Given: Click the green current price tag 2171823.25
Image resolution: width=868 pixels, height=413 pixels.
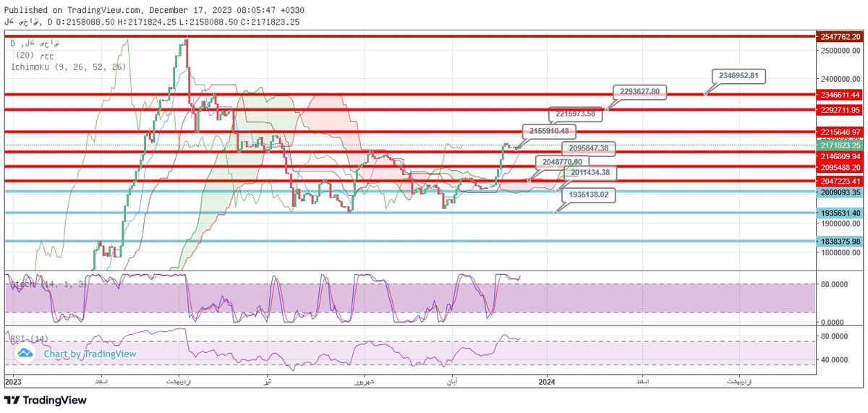Looking at the screenshot, I should (x=840, y=145).
